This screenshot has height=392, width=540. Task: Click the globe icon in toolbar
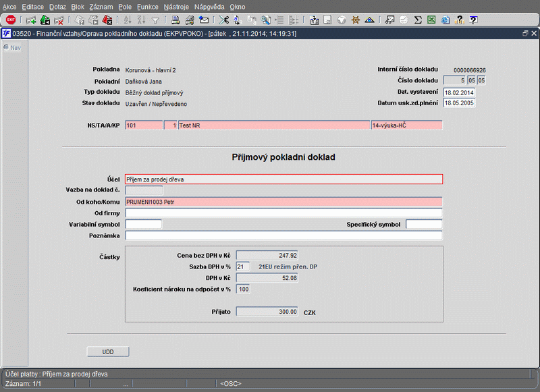342,20
